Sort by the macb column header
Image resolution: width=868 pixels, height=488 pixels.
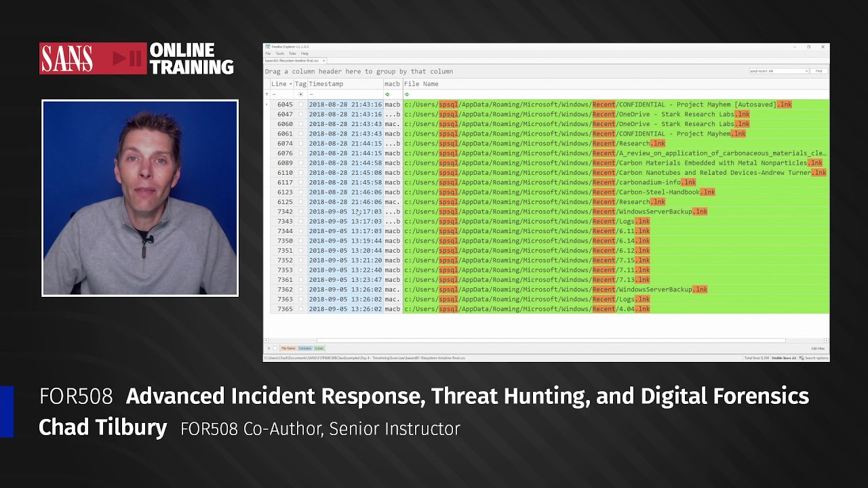[x=393, y=84]
